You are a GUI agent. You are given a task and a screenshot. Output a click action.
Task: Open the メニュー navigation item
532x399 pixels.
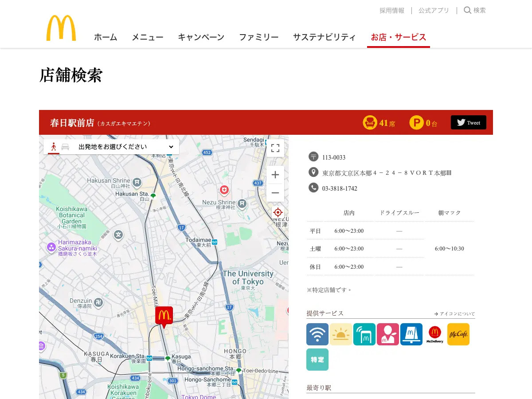(x=148, y=37)
